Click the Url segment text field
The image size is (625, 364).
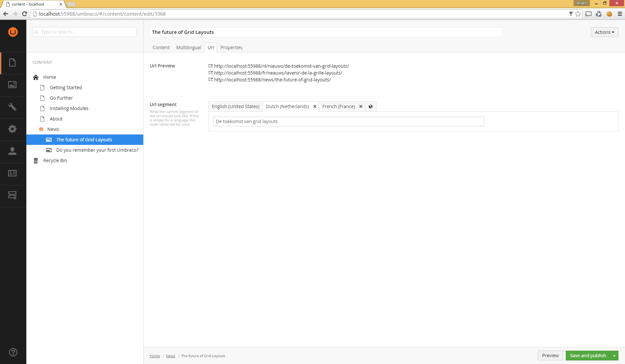coord(349,121)
